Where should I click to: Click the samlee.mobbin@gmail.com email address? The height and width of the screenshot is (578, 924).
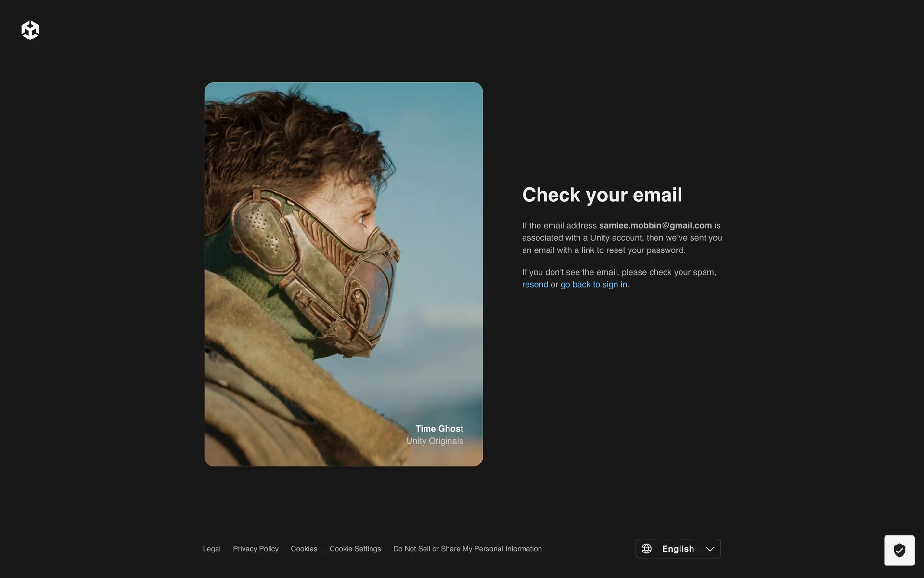[655, 225]
